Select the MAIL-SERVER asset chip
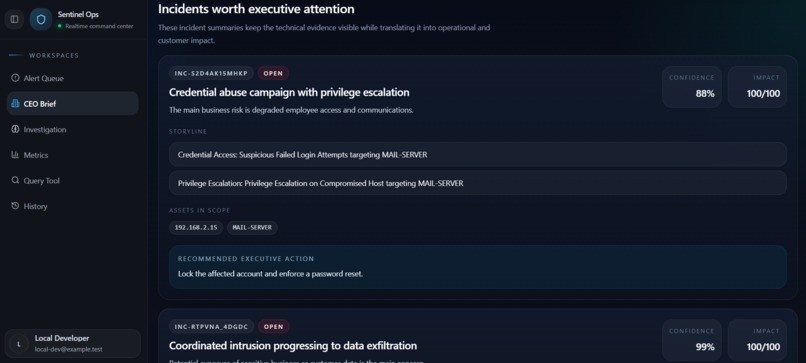The height and width of the screenshot is (363, 806). 252,228
